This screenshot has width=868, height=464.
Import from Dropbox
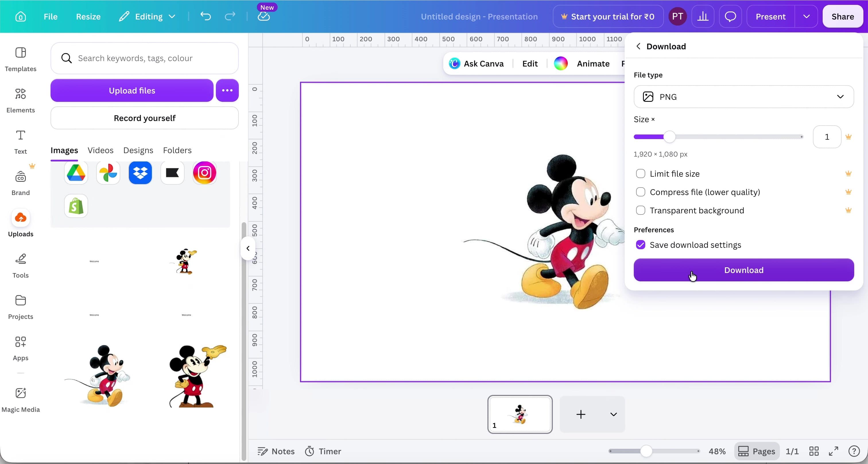pos(140,173)
